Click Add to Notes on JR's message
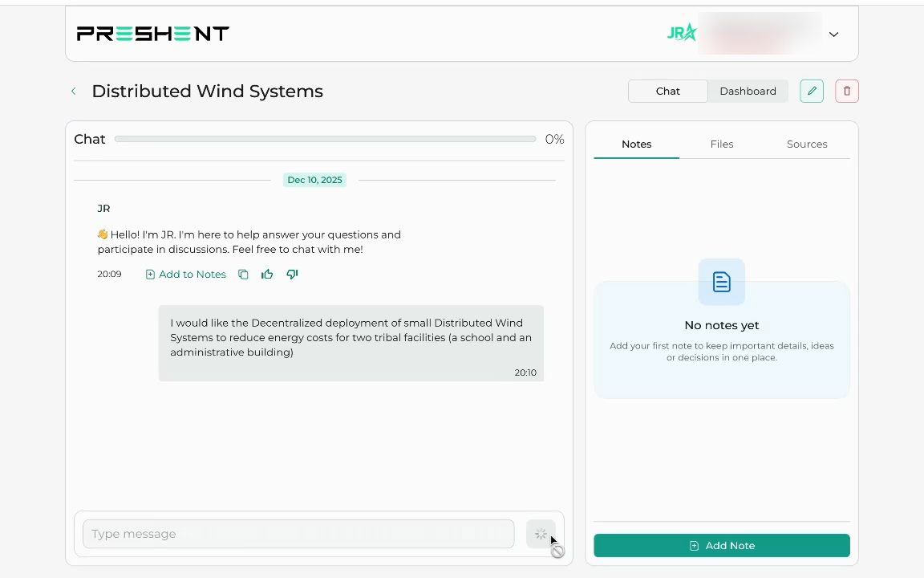 click(x=185, y=275)
